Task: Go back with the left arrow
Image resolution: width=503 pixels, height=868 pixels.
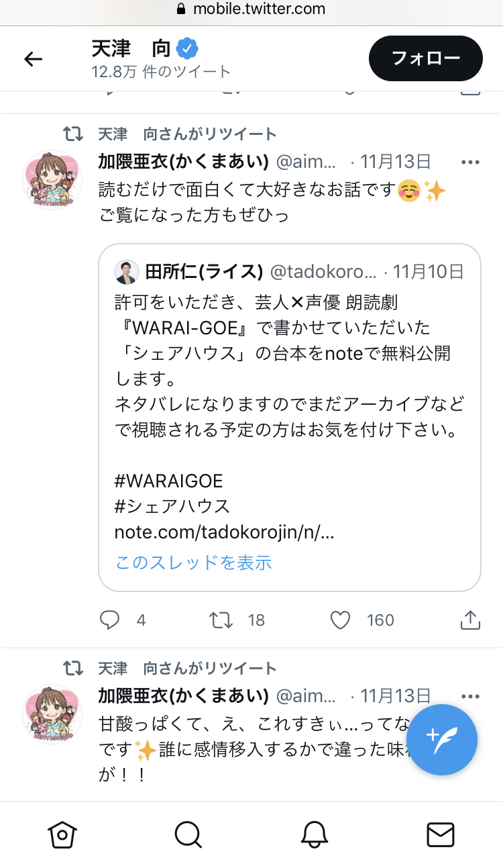Action: coord(33,59)
